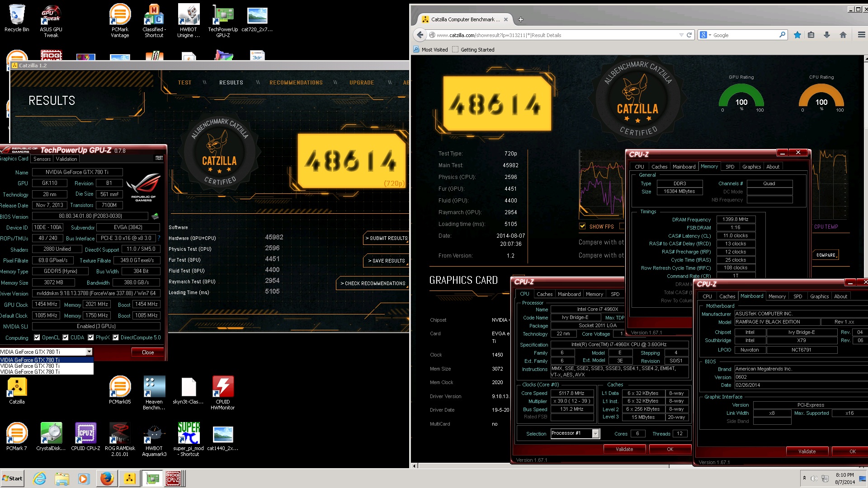Screen dimensions: 868x488
Task: Open URL bar history dropdown arrow
Action: [x=681, y=35]
